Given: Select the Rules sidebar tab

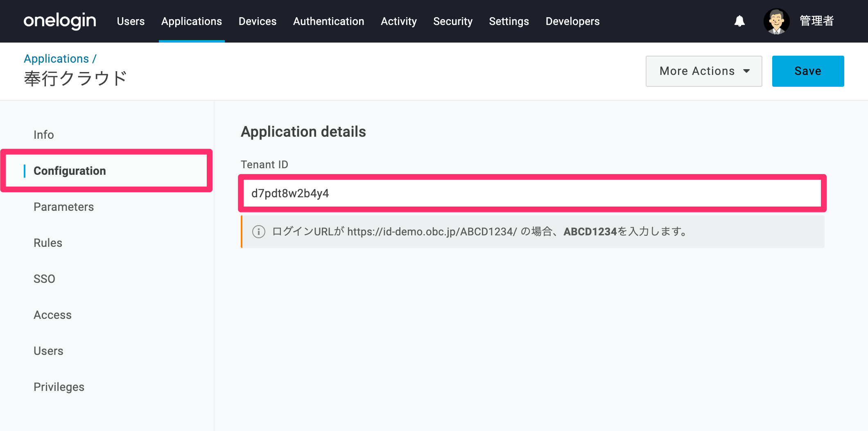Looking at the screenshot, I should [x=48, y=243].
